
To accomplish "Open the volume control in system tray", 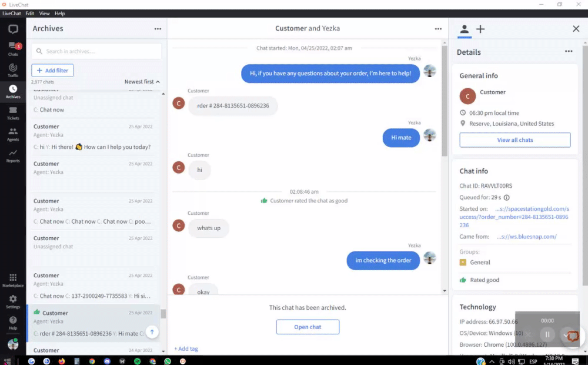I will pos(511,361).
